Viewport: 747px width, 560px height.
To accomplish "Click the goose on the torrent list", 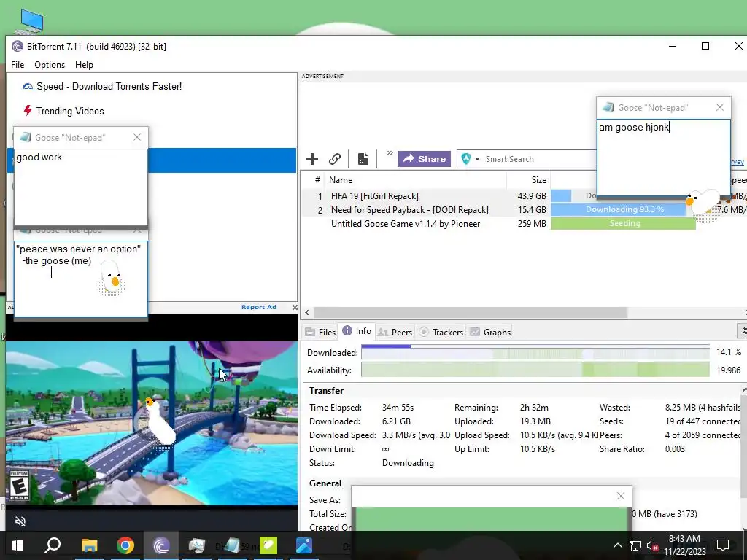I will (704, 205).
